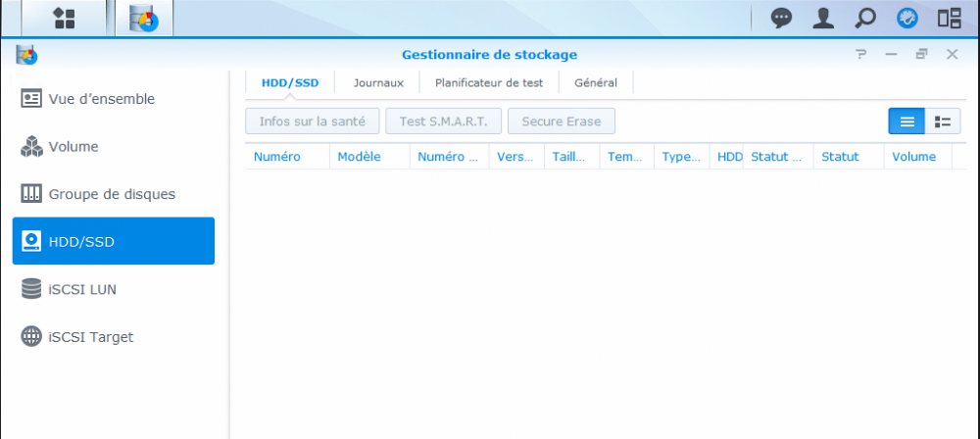Click the HDD column header
The height and width of the screenshot is (439, 980).
pos(726,157)
